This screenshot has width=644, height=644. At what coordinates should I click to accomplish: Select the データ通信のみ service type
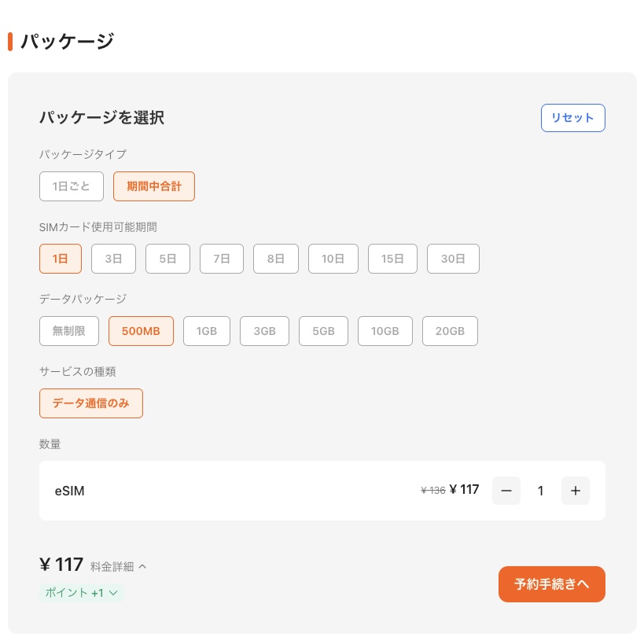click(x=91, y=403)
